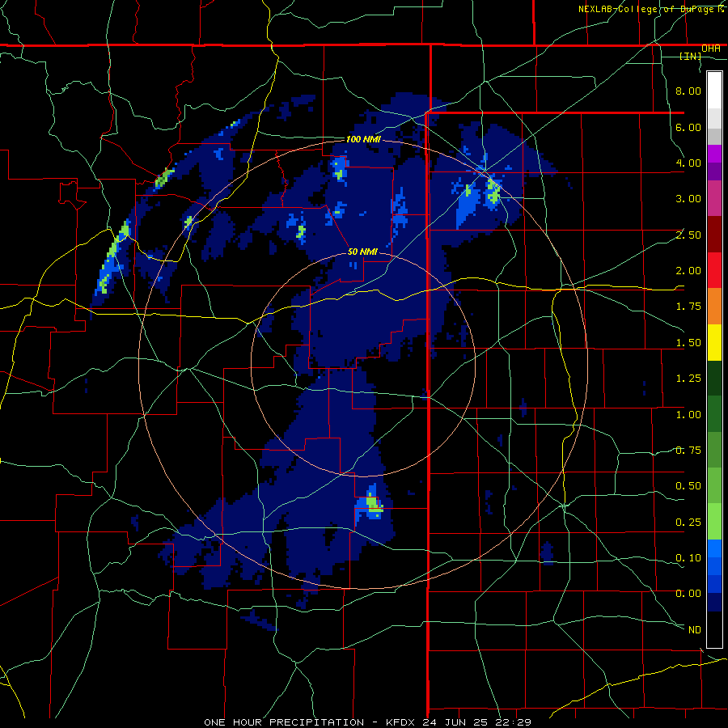Click the 0.75 legend value
728x728 pixels.
[x=688, y=451]
